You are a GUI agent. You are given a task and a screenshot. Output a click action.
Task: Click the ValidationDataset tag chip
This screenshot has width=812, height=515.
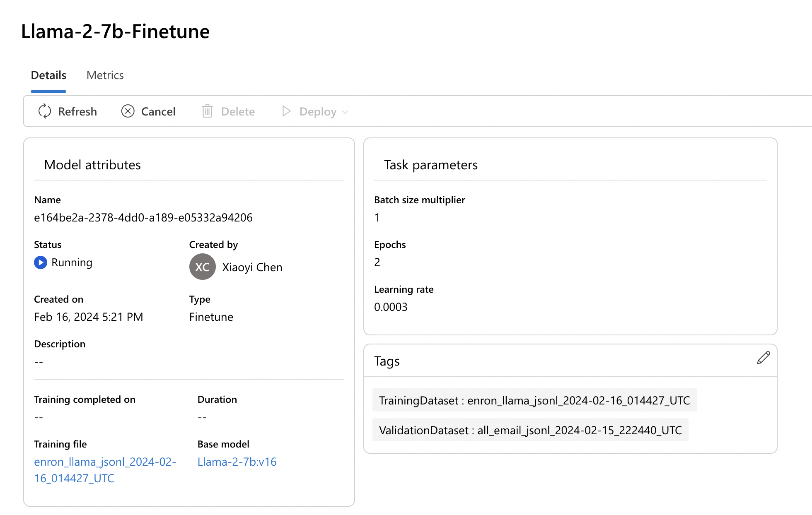[530, 430]
